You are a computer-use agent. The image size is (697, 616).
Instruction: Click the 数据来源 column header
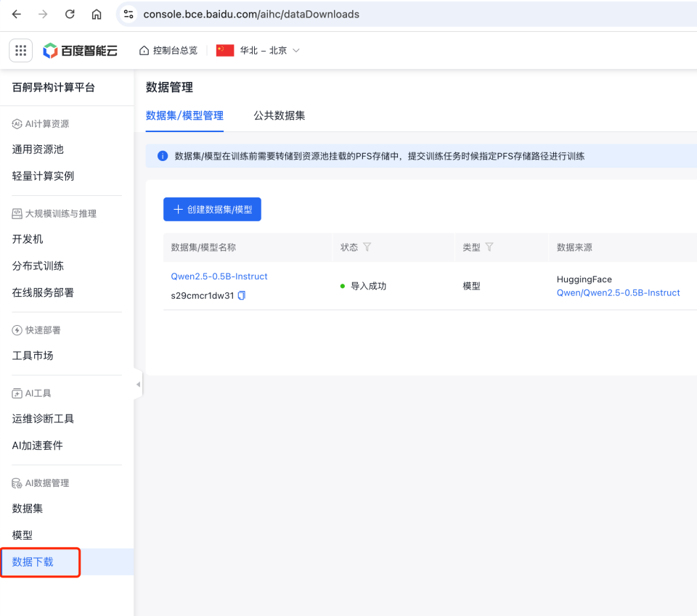[574, 247]
